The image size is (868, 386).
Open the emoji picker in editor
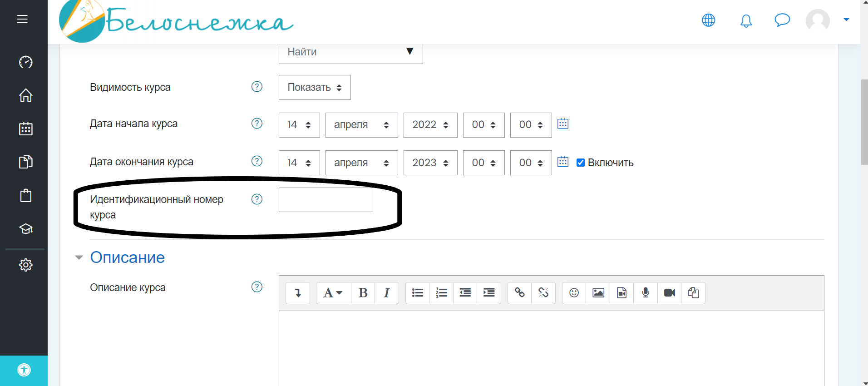click(574, 293)
